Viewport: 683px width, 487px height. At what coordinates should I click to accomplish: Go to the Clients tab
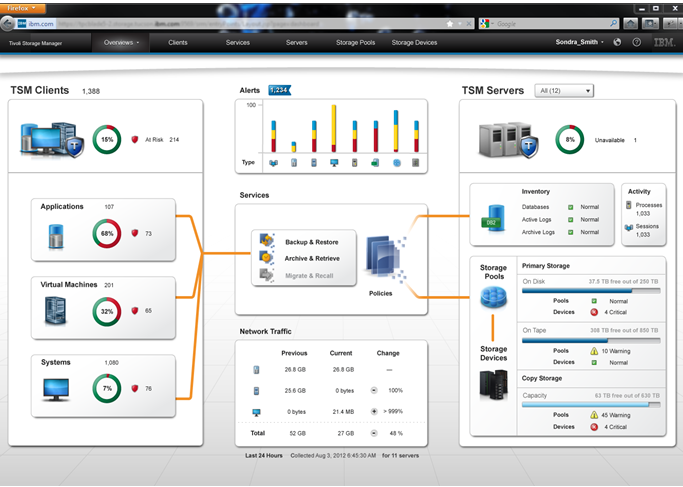point(178,43)
